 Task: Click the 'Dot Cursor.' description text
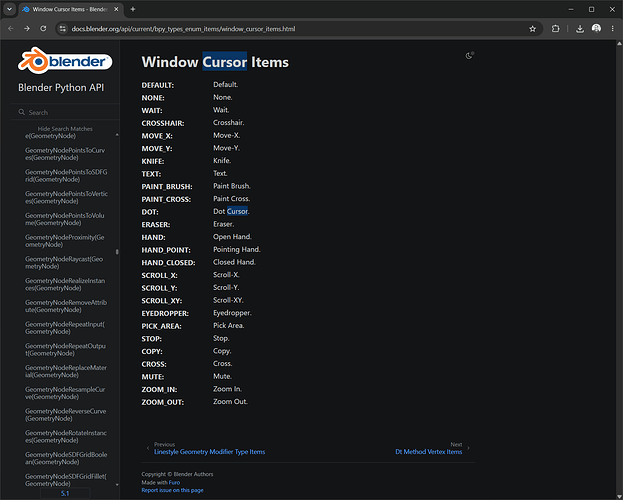tap(231, 211)
